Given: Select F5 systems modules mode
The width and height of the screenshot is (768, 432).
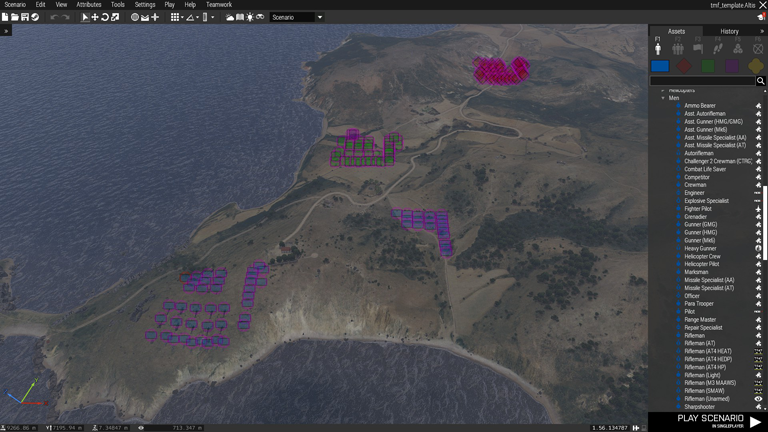Looking at the screenshot, I should click(738, 48).
